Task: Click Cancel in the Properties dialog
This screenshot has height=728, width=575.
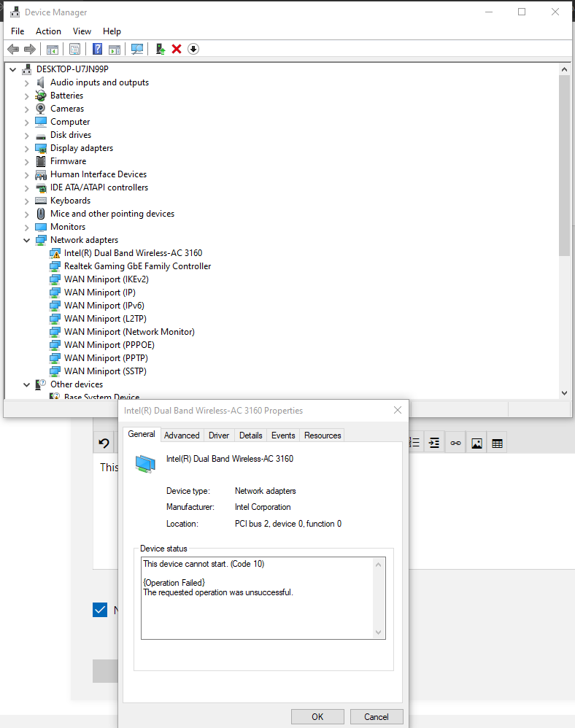Action: point(377,717)
